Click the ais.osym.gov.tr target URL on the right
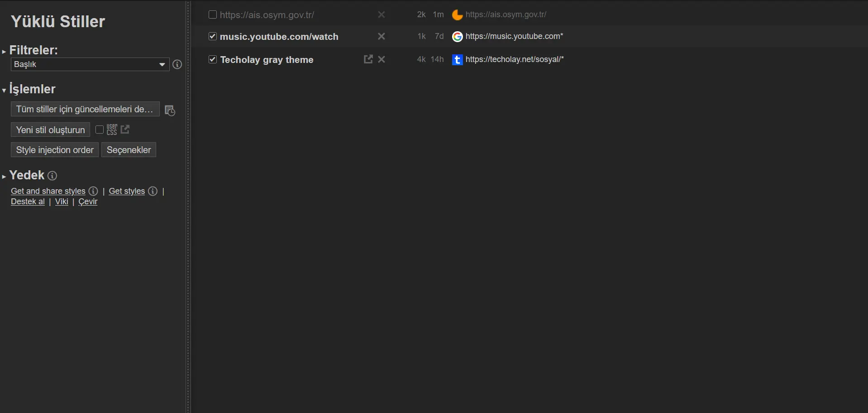 [506, 14]
